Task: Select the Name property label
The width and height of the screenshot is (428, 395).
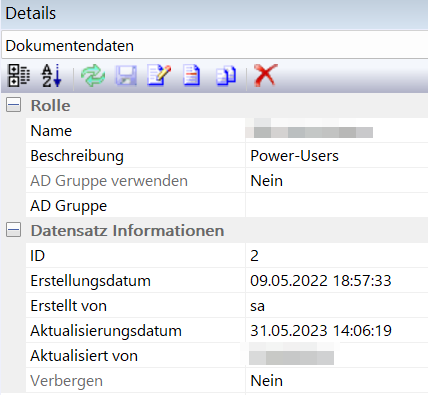Action: point(51,130)
